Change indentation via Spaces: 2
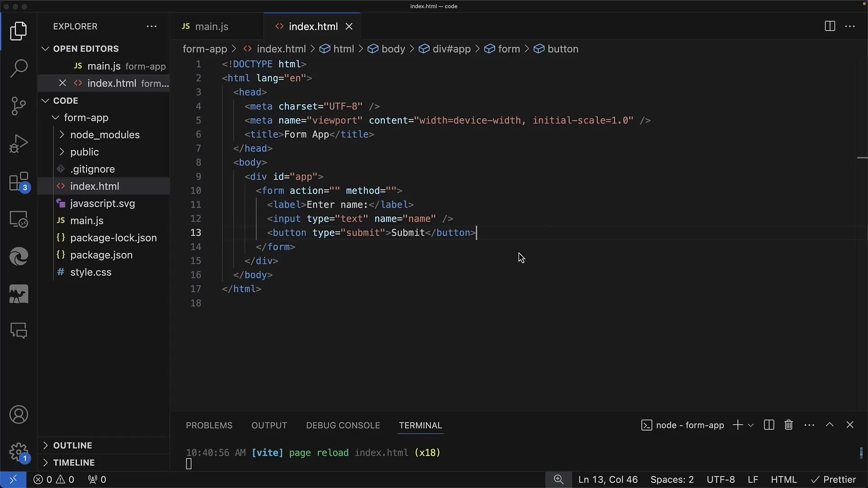This screenshot has height=488, width=868. pyautogui.click(x=672, y=479)
